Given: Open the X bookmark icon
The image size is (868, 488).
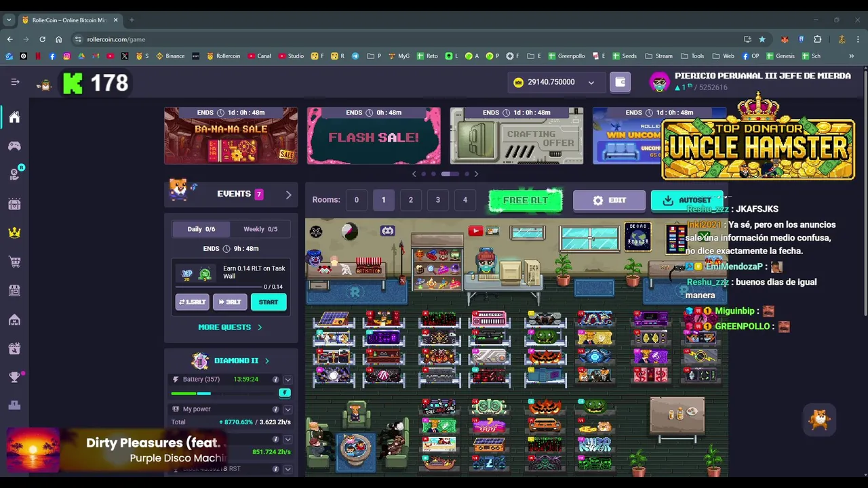Looking at the screenshot, I should click(125, 56).
